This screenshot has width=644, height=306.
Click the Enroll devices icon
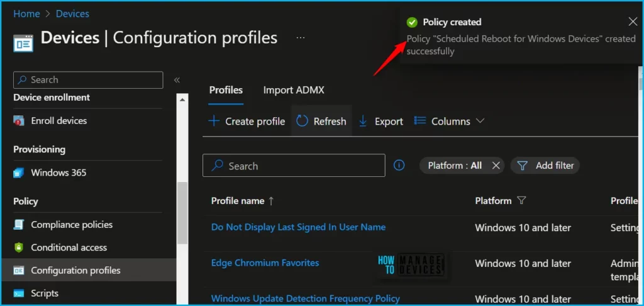(18, 120)
